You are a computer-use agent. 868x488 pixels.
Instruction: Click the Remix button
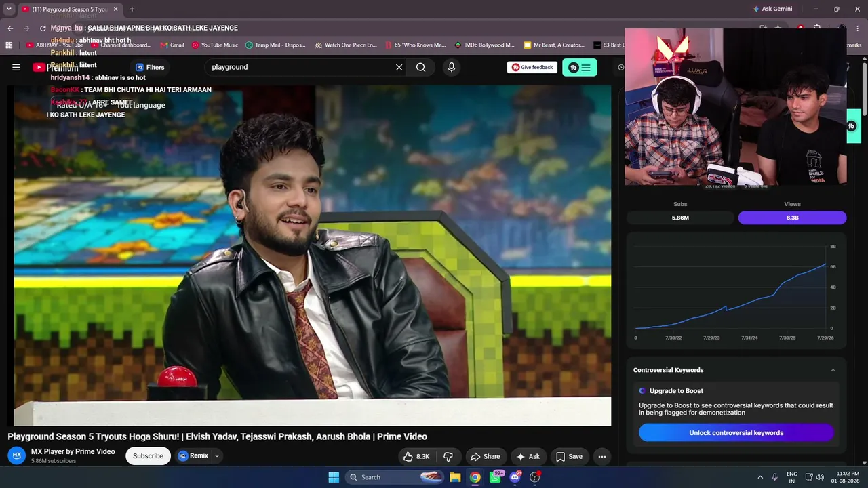tap(193, 456)
